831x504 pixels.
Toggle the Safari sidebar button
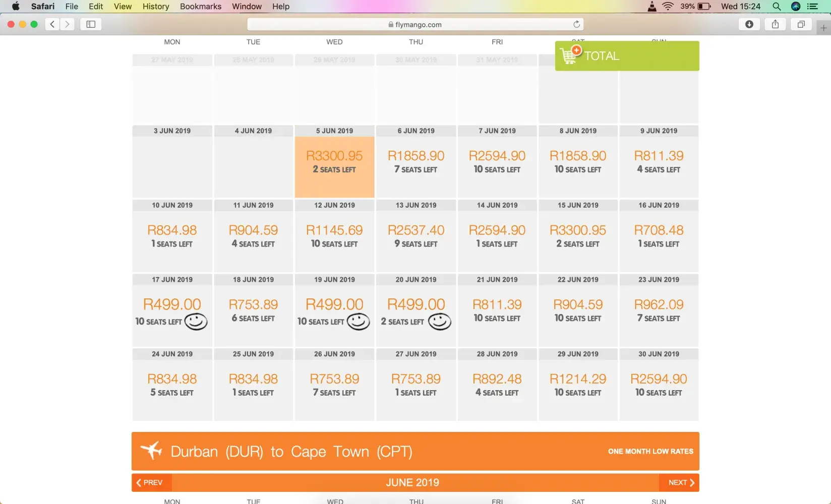click(91, 24)
